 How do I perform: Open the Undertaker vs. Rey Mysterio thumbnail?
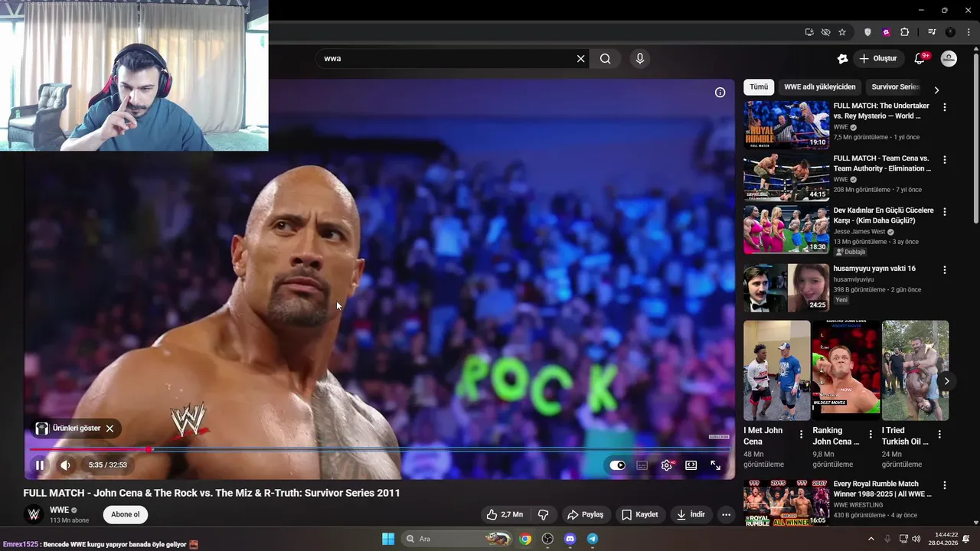point(786,125)
